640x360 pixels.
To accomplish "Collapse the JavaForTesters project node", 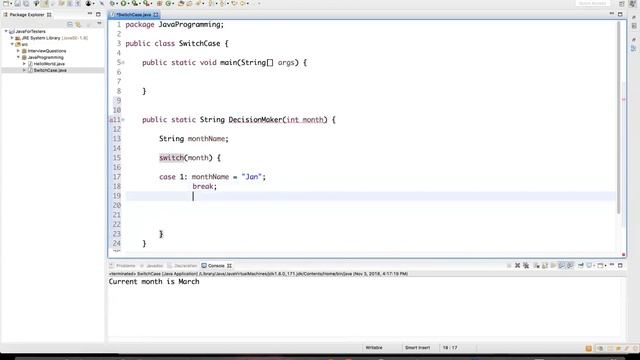I will pyautogui.click(x=6, y=31).
